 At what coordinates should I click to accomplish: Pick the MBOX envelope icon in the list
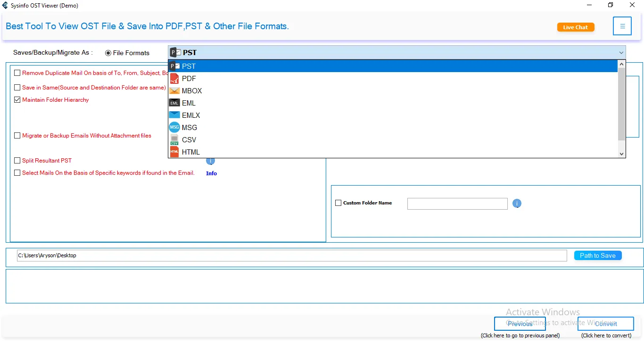pos(174,91)
